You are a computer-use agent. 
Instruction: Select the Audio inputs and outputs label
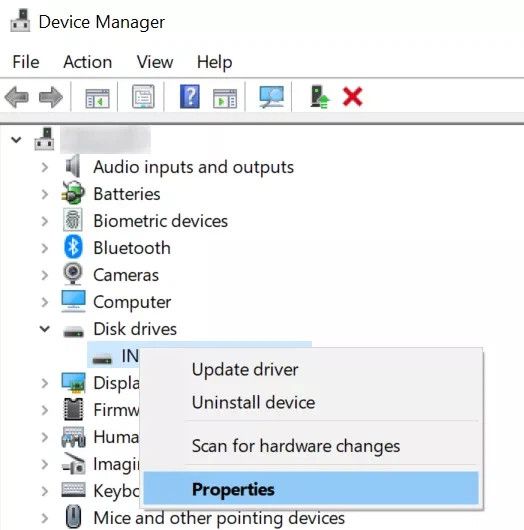coord(193,167)
